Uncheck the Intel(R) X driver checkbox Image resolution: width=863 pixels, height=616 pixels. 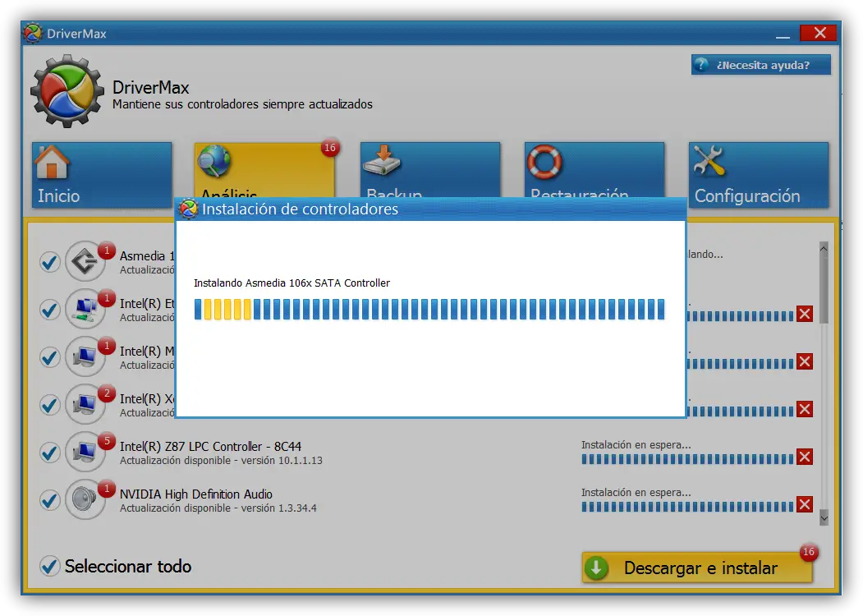tap(49, 405)
